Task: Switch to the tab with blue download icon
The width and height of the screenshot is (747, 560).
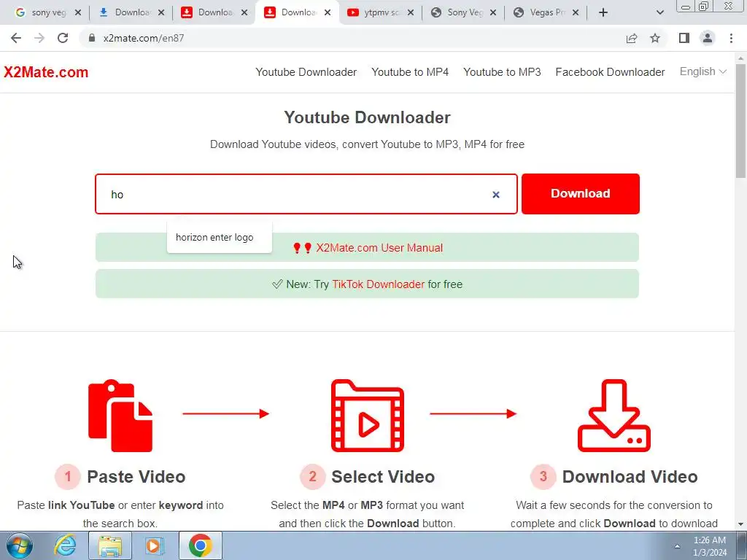Action: click(131, 13)
